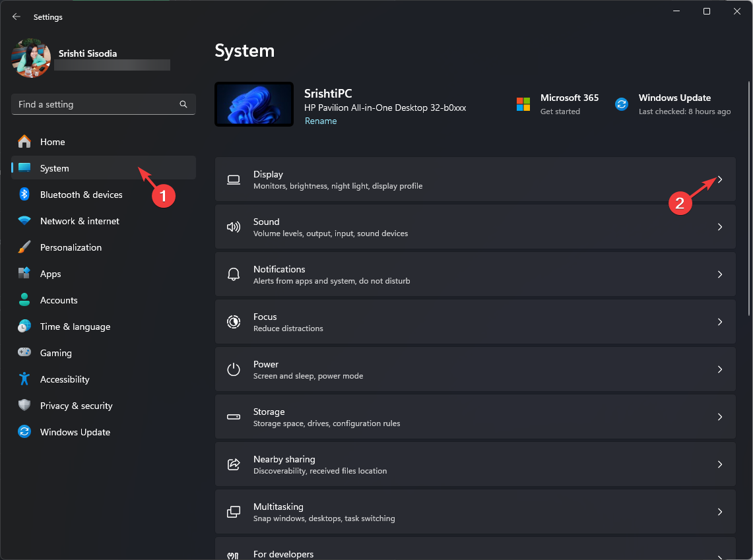The width and height of the screenshot is (753, 560).
Task: Click the Nearby sharing icon
Action: (x=234, y=464)
